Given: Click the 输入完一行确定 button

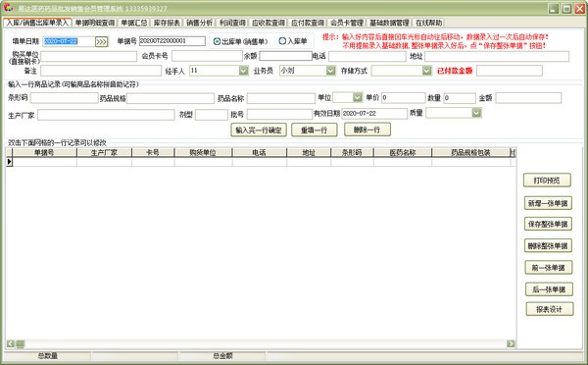Looking at the screenshot, I should click(259, 130).
